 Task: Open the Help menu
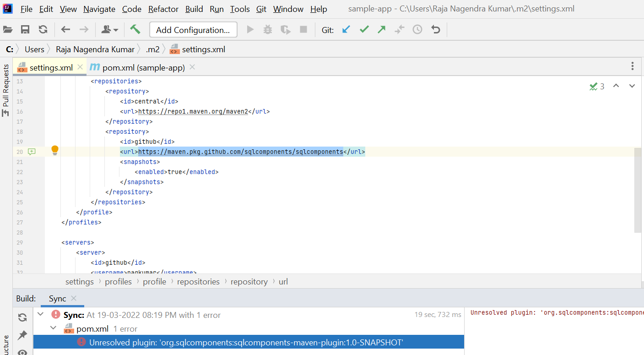click(319, 9)
